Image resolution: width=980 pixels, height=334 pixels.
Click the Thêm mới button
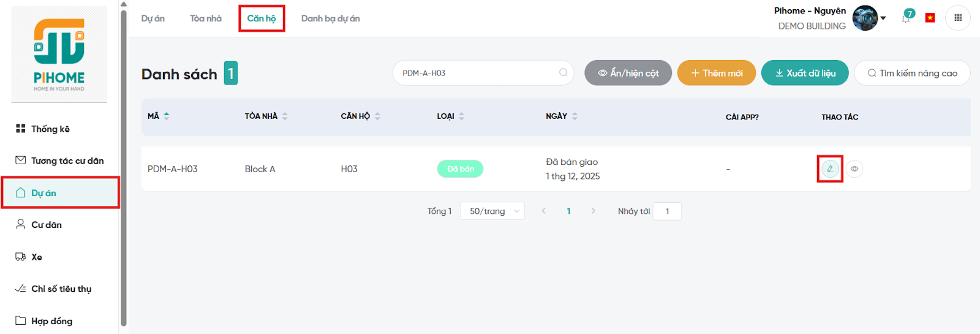(716, 73)
